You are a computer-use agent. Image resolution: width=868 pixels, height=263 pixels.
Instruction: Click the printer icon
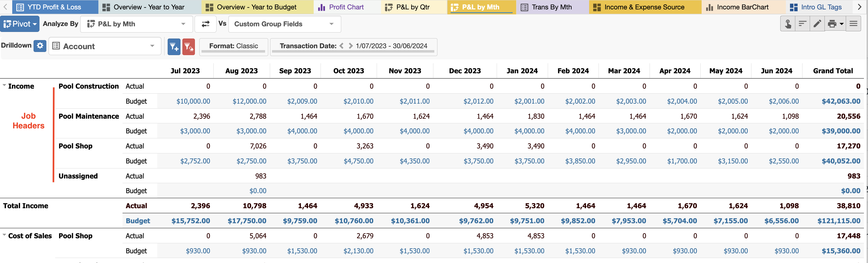point(832,24)
